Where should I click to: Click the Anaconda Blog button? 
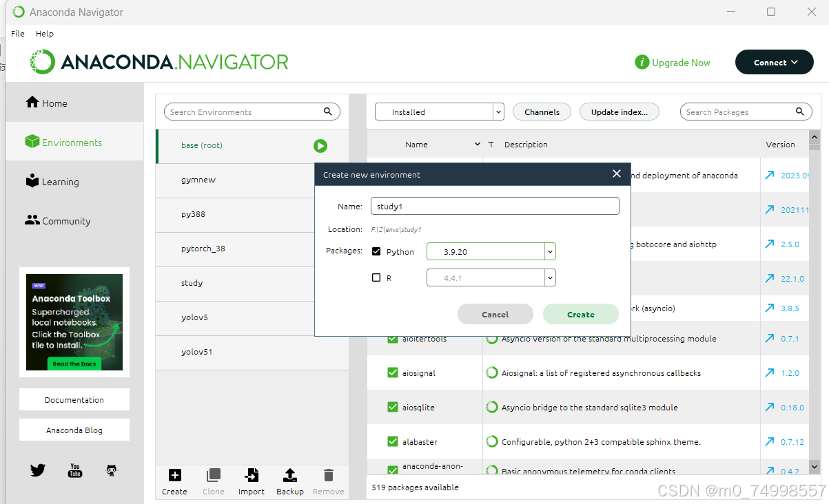74,430
